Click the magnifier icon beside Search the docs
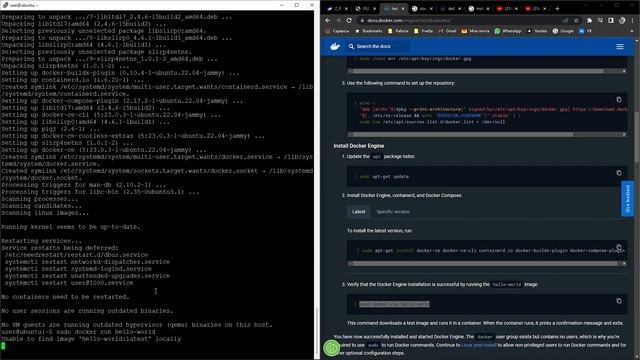 [351, 47]
